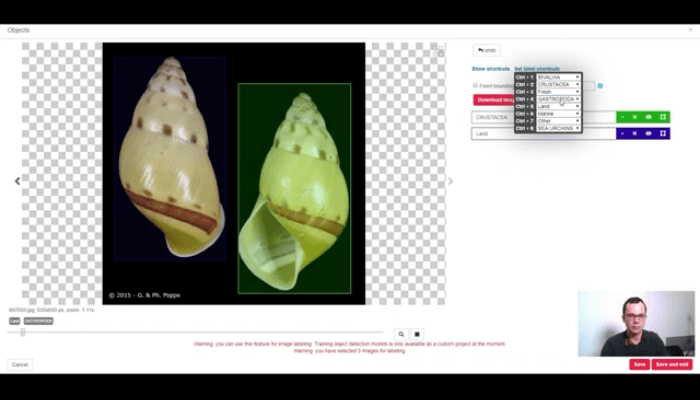Click the Land tag below image

point(14,321)
